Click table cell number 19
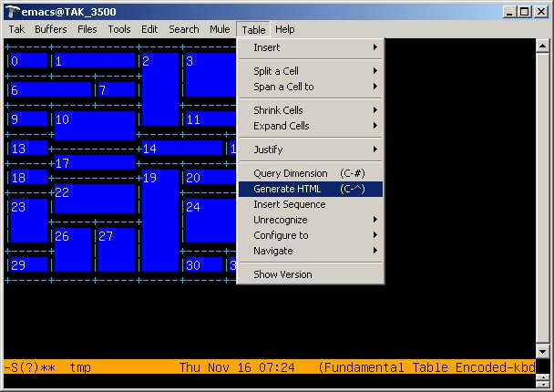 tap(159, 219)
